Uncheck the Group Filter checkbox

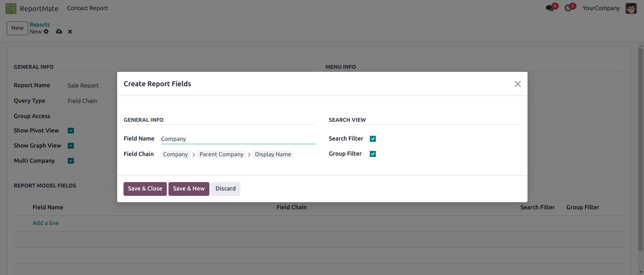pos(373,154)
